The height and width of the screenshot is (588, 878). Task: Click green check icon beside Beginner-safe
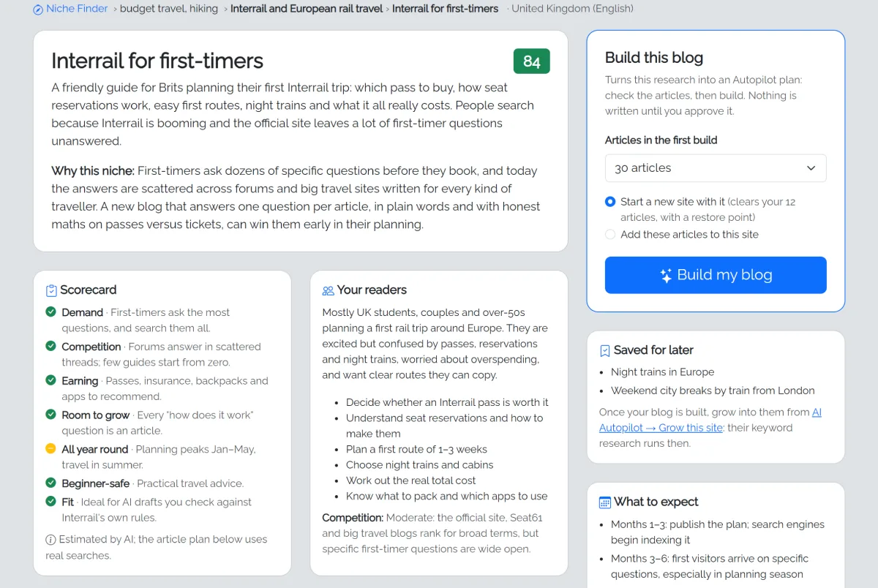pyautogui.click(x=50, y=483)
